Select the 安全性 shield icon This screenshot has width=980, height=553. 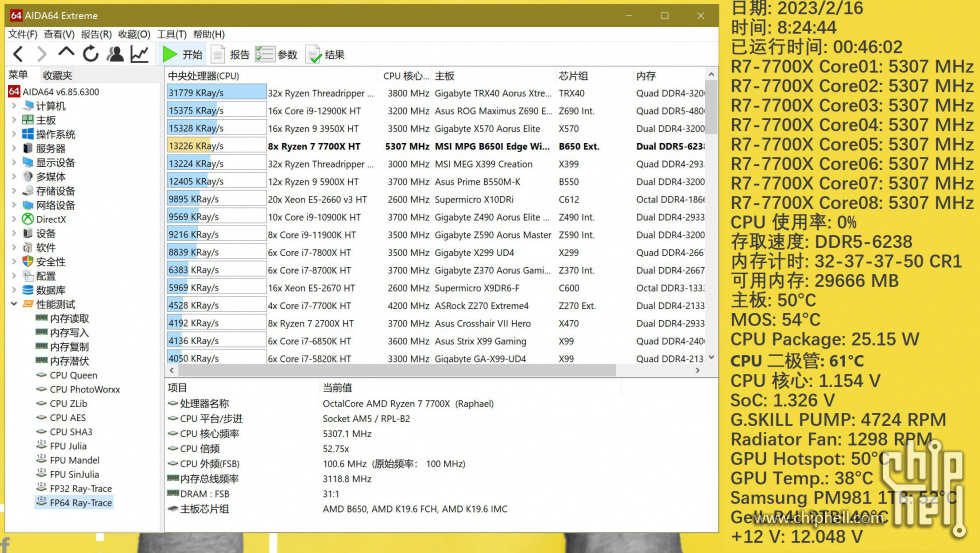(28, 262)
